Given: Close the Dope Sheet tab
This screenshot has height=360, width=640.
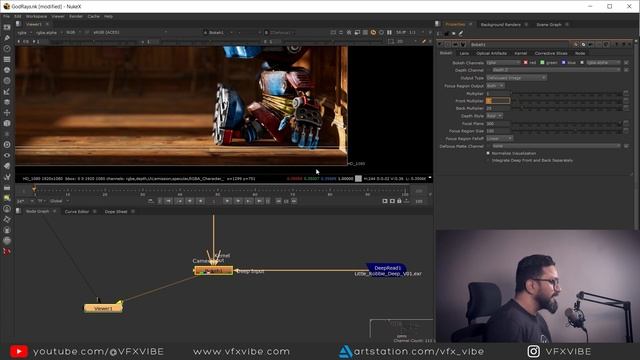Looking at the screenshot, I should point(133,211).
